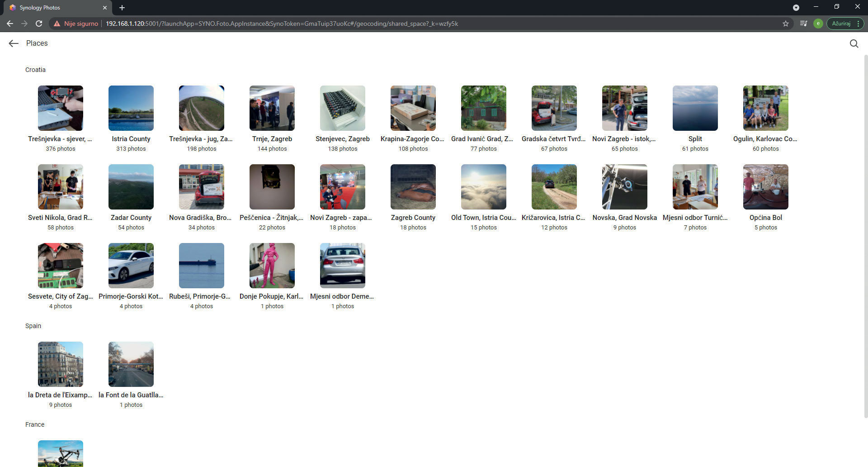Open the Trnje, Zagreb thumbnail

click(x=272, y=108)
